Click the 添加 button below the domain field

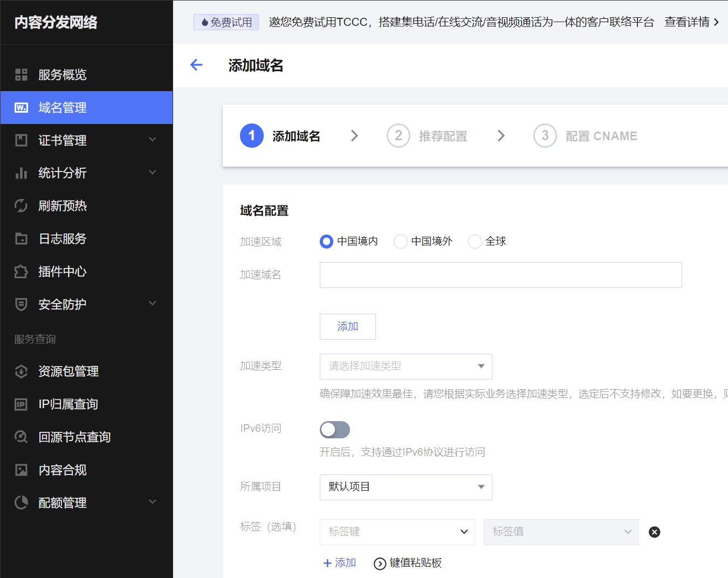pyautogui.click(x=347, y=326)
